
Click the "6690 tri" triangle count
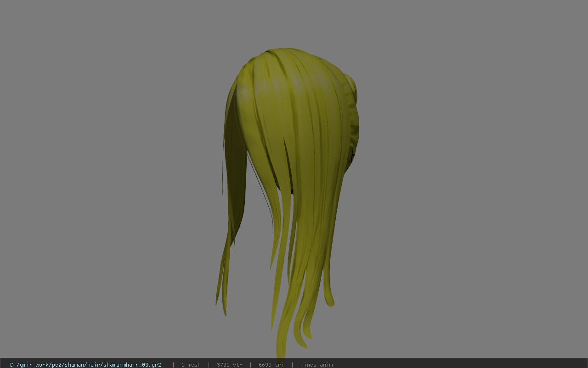tap(271, 365)
